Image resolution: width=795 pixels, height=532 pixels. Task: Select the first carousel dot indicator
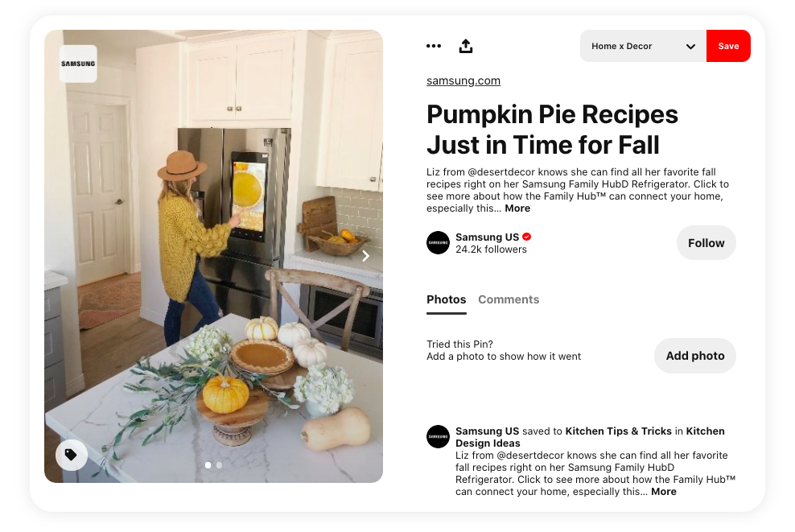pyautogui.click(x=208, y=465)
